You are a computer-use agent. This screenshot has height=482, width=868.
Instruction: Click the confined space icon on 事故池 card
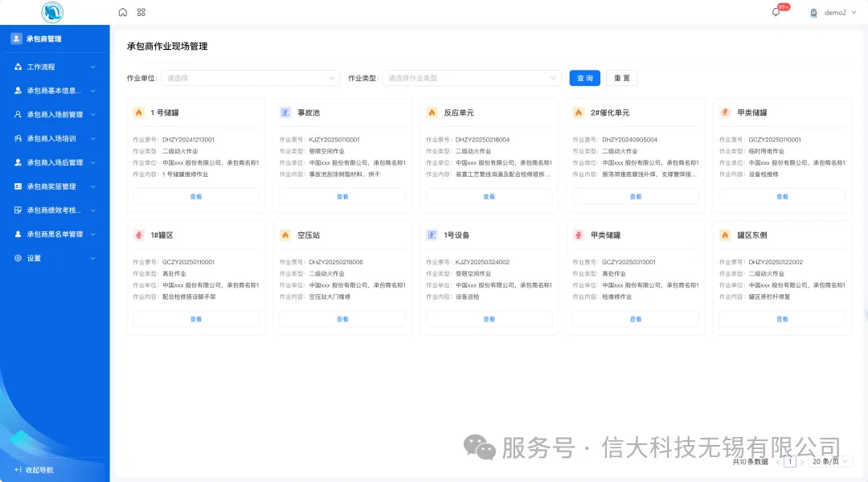285,112
